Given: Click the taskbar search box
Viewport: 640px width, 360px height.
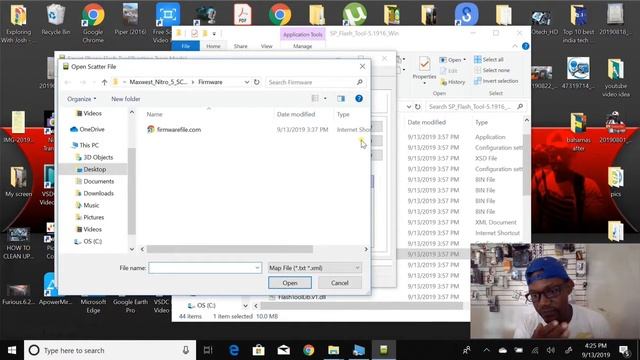Looking at the screenshot, I should click(110, 350).
